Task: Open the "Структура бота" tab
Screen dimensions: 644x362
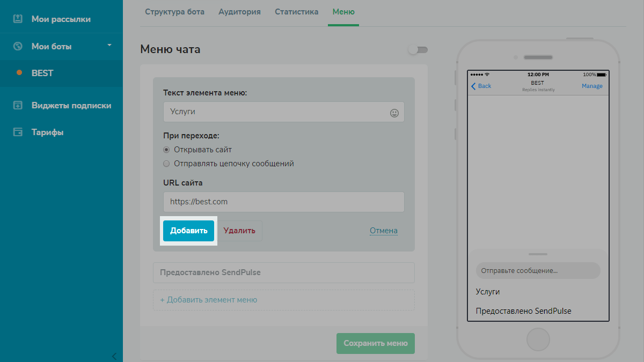Action: pos(174,12)
